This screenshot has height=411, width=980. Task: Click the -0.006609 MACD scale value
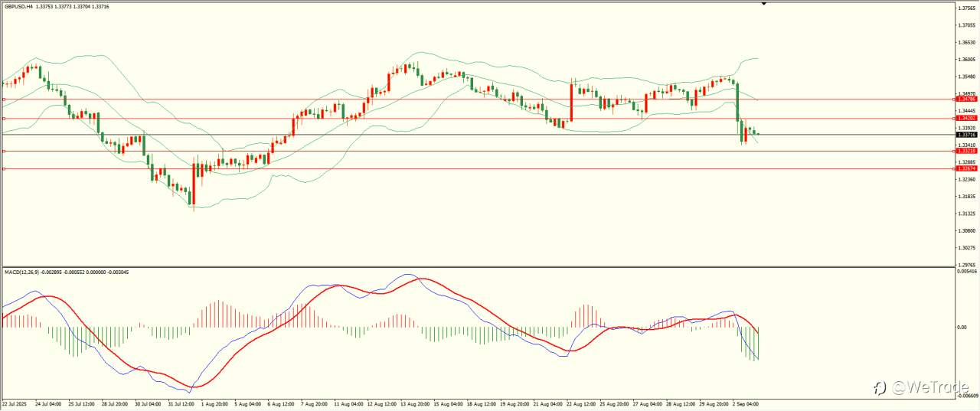coord(968,395)
